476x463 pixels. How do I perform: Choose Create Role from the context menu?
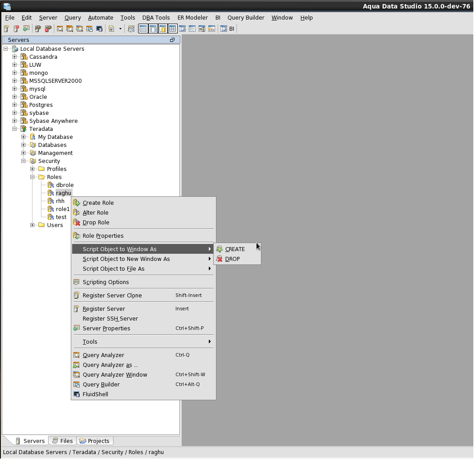[143, 203]
